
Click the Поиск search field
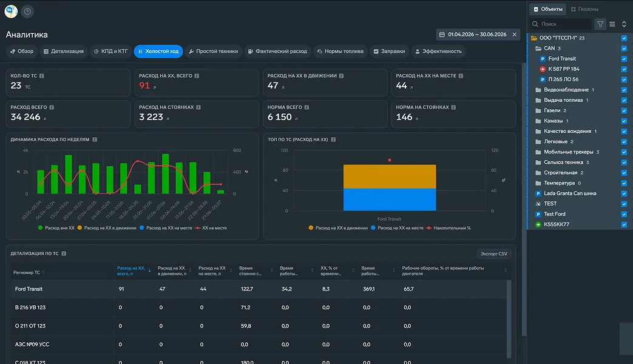[x=561, y=24]
